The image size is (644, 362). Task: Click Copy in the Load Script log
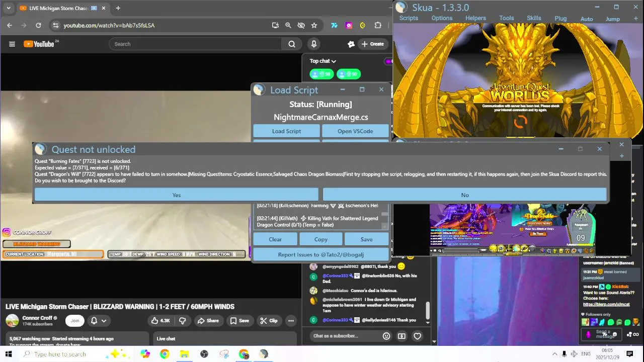[320, 239]
